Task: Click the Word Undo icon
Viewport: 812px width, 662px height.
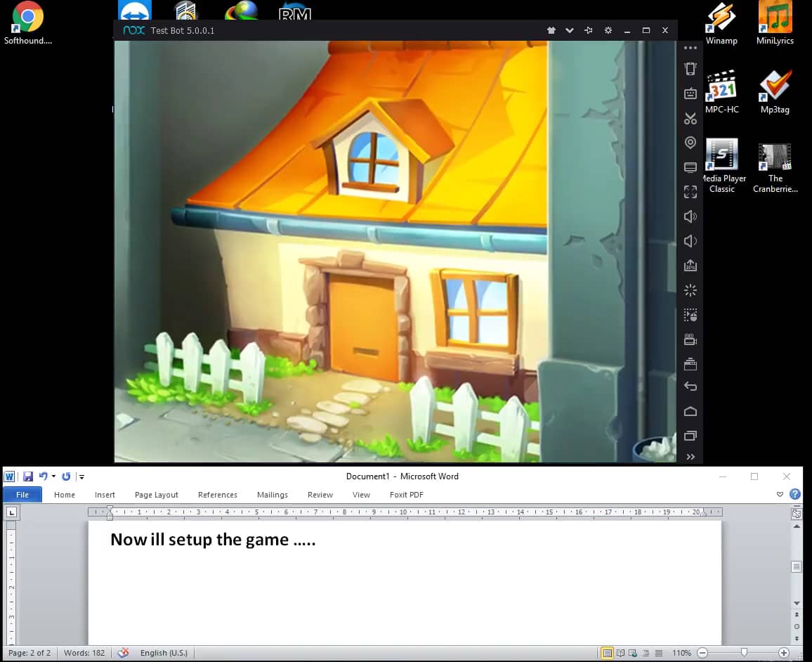Action: [x=43, y=476]
